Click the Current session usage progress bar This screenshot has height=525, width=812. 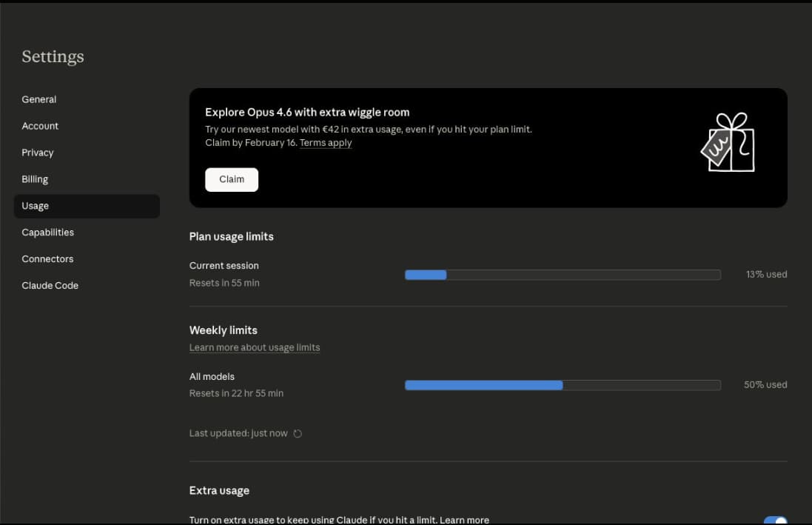563,275
